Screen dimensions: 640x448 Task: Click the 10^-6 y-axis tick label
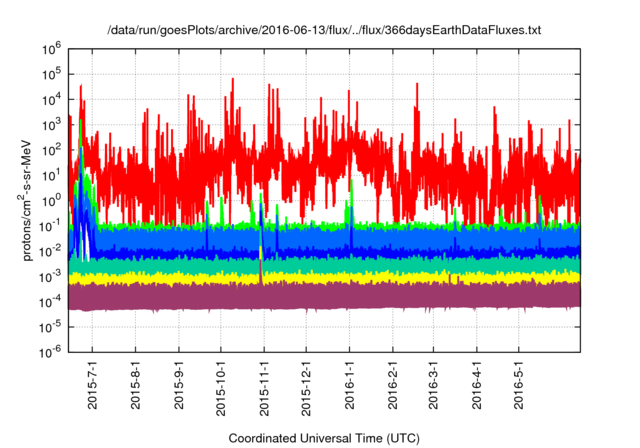click(50, 352)
